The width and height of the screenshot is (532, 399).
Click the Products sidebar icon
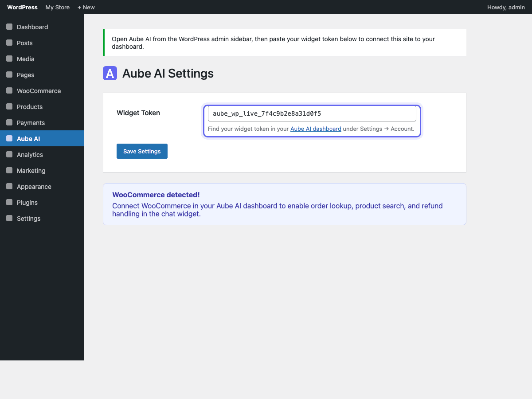pos(9,107)
